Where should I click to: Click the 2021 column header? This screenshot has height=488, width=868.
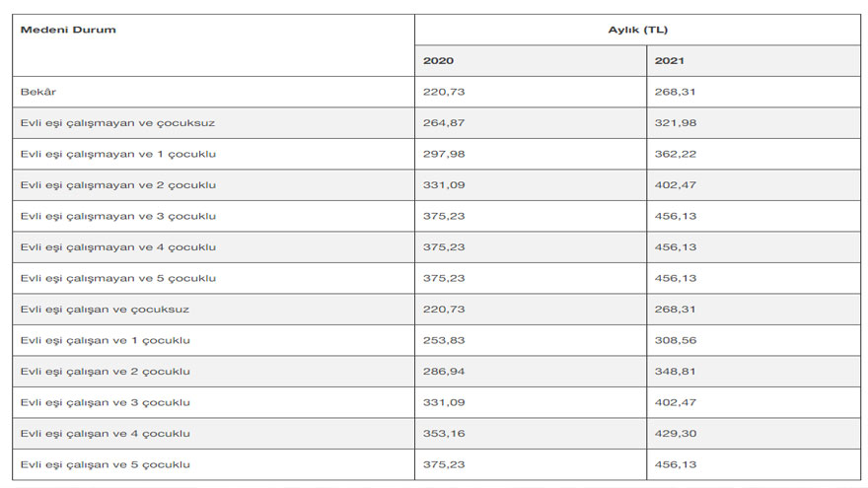tap(670, 61)
